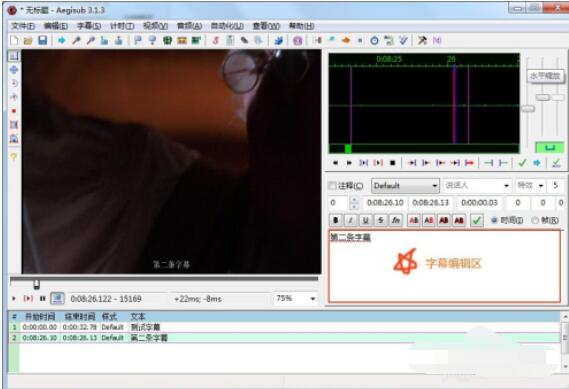Open the Default style dropdown
This screenshot has height=389, width=569.
click(405, 186)
